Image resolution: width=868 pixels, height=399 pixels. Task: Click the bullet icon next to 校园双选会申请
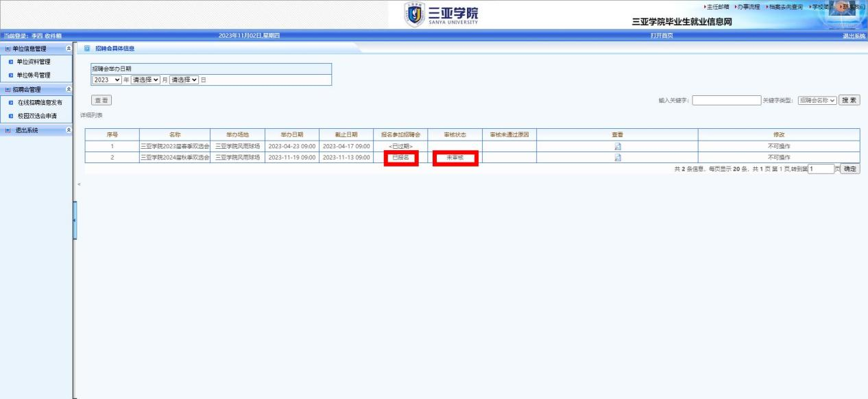(10, 115)
